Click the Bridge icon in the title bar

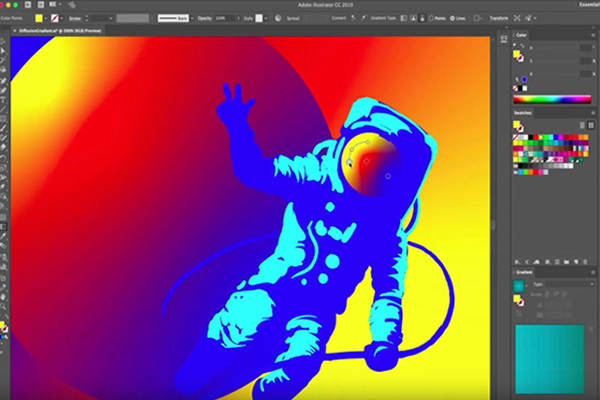coord(28,5)
